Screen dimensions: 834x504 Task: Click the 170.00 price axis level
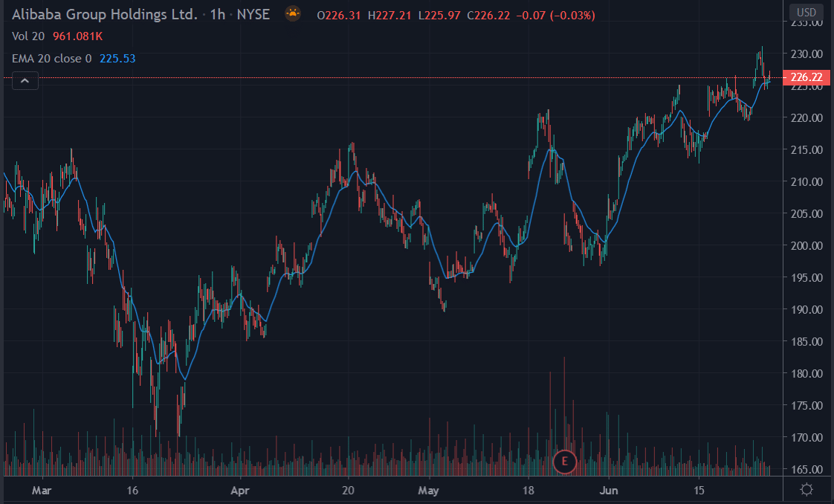pyautogui.click(x=806, y=438)
